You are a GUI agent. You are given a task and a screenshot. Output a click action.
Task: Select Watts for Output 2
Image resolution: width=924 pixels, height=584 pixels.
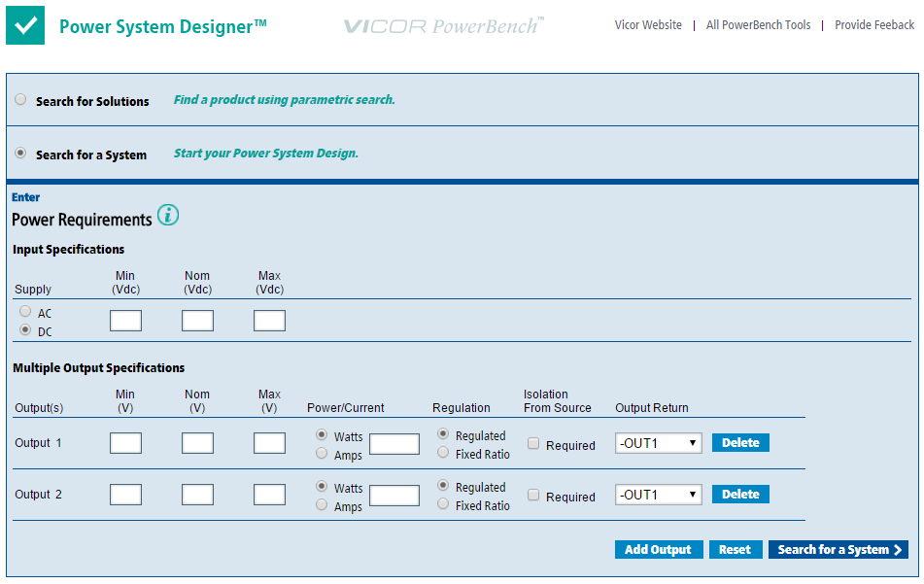coord(322,486)
